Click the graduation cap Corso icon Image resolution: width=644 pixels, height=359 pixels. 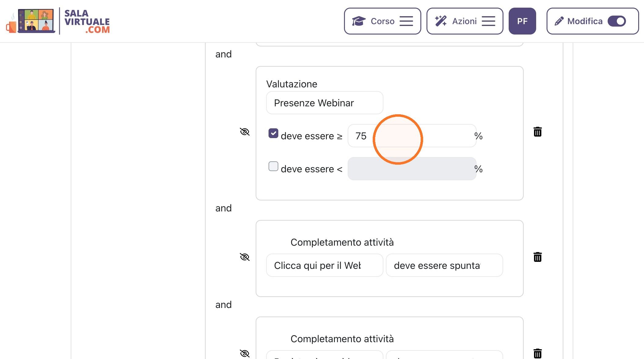point(359,21)
